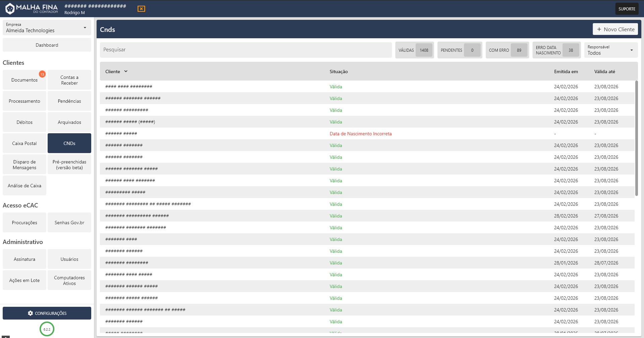Click the Documentos notification badge showing 13

pyautogui.click(x=42, y=74)
